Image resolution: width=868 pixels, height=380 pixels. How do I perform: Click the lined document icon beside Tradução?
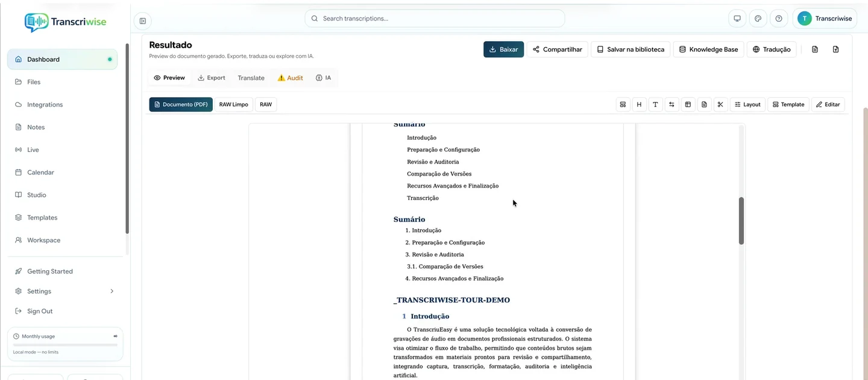tap(815, 49)
